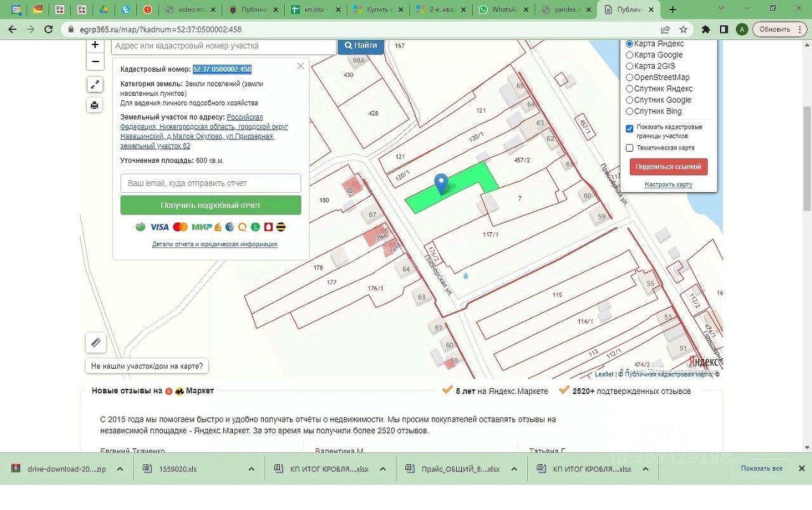
Task: Click Получить подробный отчет button
Action: coord(211,206)
